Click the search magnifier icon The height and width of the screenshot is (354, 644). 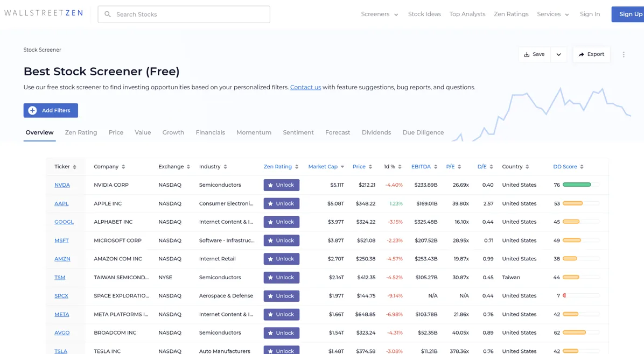pos(108,15)
